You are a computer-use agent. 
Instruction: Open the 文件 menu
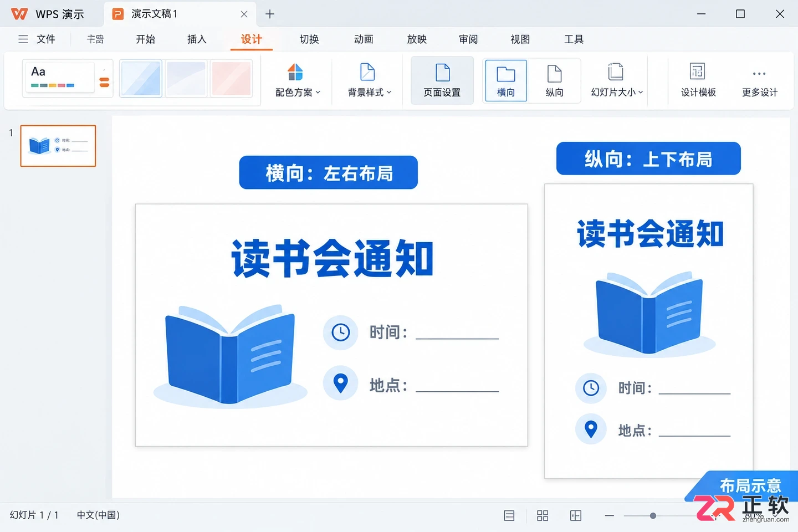tap(45, 39)
